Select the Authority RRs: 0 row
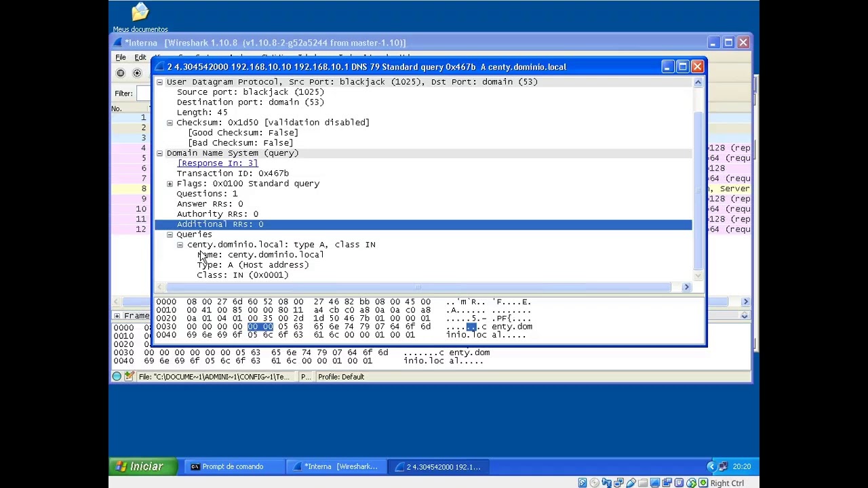Screen dimensions: 868x488 (217, 214)
